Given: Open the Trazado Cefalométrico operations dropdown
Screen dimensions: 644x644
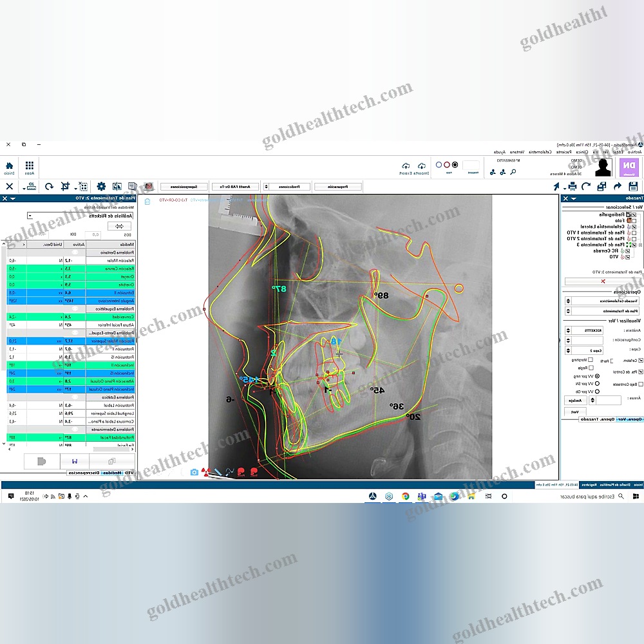Looking at the screenshot, I should (601, 301).
